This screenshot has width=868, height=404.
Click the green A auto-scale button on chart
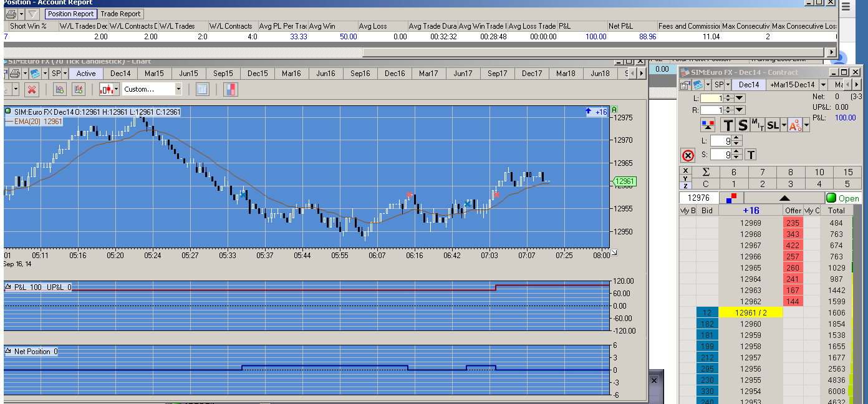[614, 109]
